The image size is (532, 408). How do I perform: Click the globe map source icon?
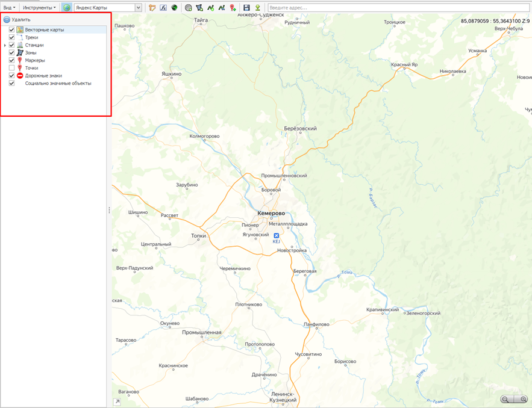(x=66, y=8)
